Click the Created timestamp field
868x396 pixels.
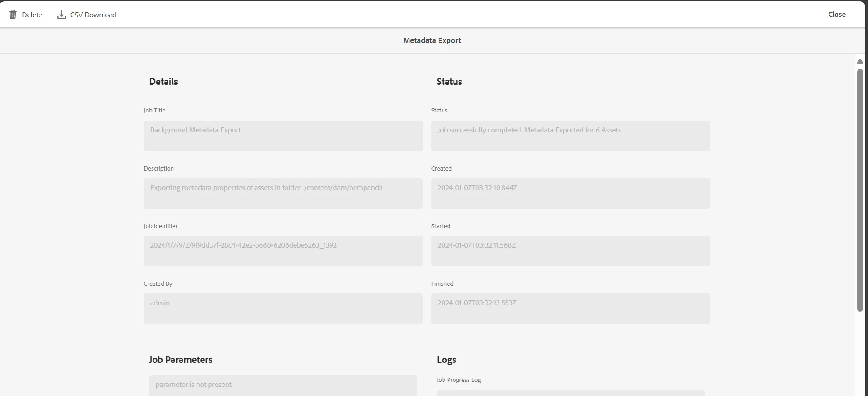pyautogui.click(x=570, y=193)
